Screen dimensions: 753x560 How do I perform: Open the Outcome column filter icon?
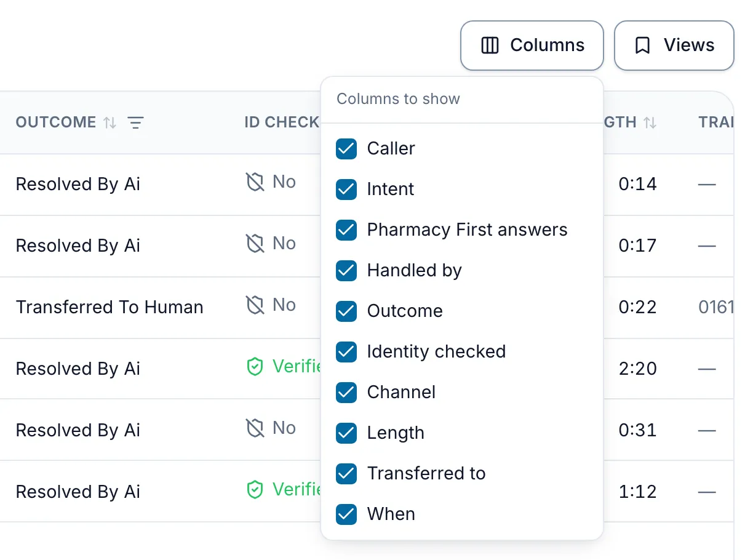[x=135, y=122]
